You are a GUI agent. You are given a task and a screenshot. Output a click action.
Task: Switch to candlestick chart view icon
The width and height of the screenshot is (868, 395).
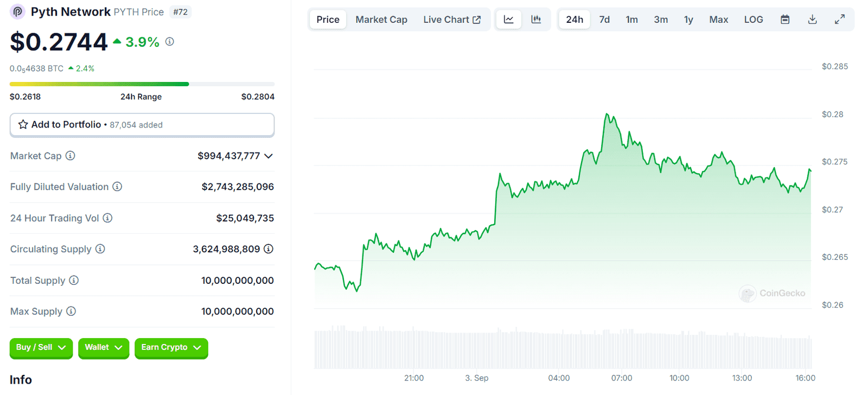tap(536, 20)
